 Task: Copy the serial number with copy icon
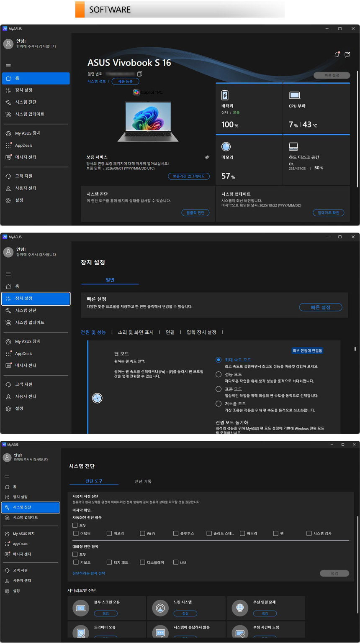pyautogui.click(x=139, y=74)
